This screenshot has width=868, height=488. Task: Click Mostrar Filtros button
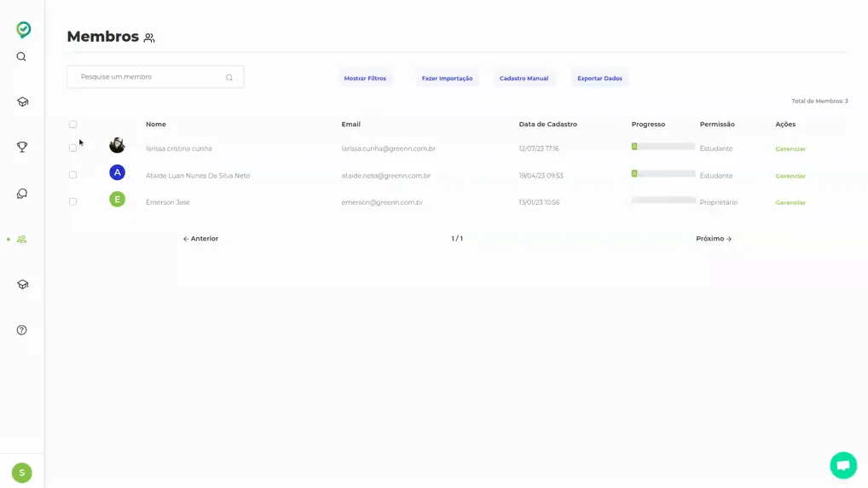[365, 78]
